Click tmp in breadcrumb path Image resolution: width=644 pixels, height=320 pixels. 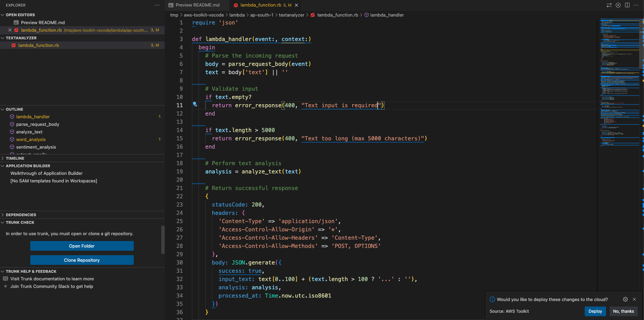click(174, 15)
